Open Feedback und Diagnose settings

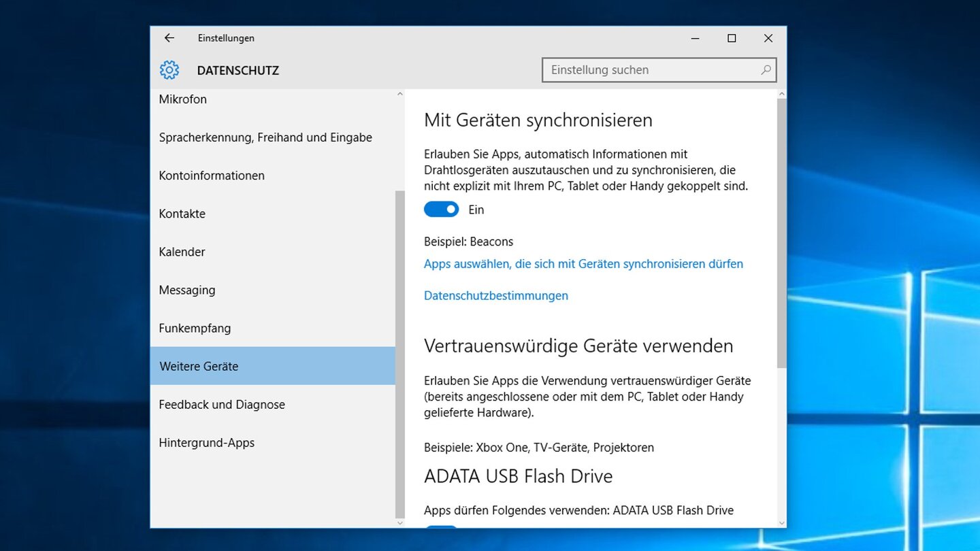(222, 404)
